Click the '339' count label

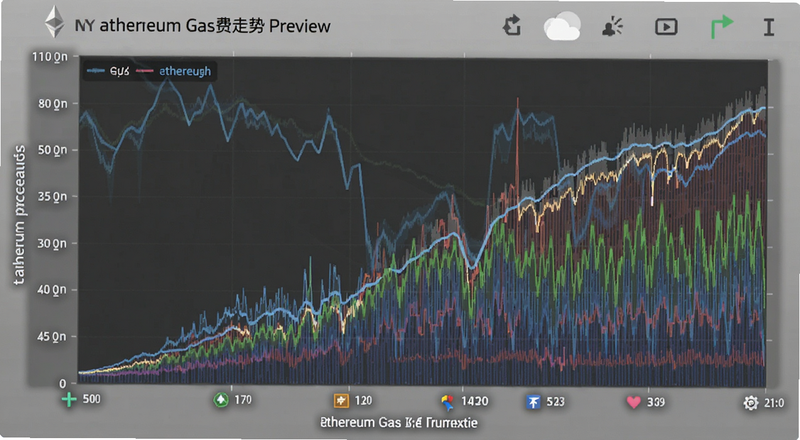point(656,402)
